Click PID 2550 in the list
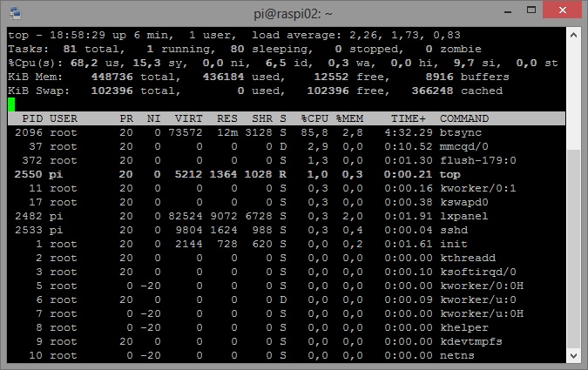The width and height of the screenshot is (588, 370). point(28,174)
